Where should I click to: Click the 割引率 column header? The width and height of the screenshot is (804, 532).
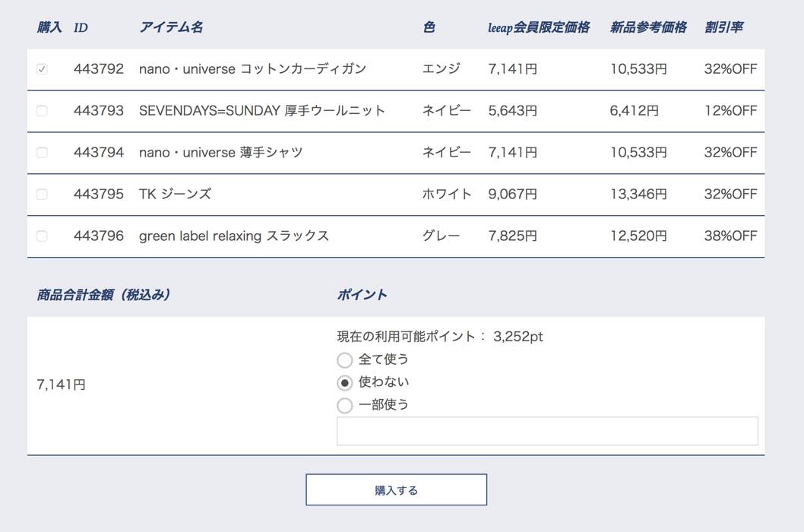pos(723,27)
